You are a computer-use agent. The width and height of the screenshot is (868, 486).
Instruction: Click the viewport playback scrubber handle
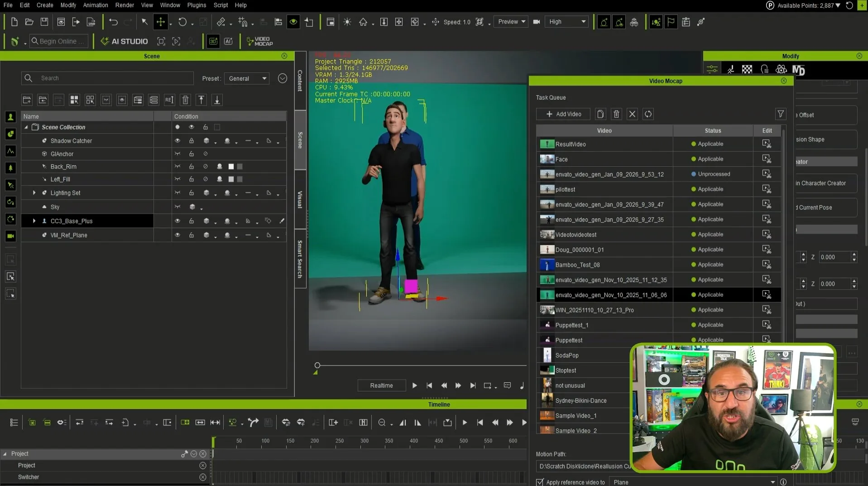(317, 365)
